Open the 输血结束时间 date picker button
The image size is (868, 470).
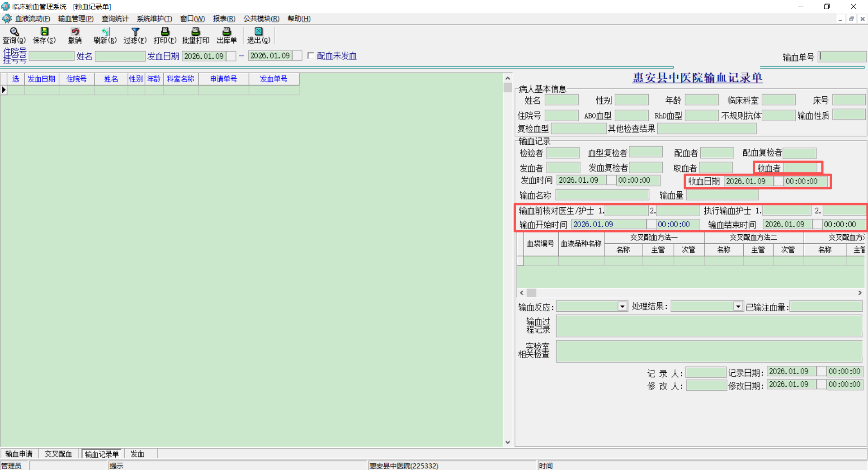pyautogui.click(x=817, y=224)
